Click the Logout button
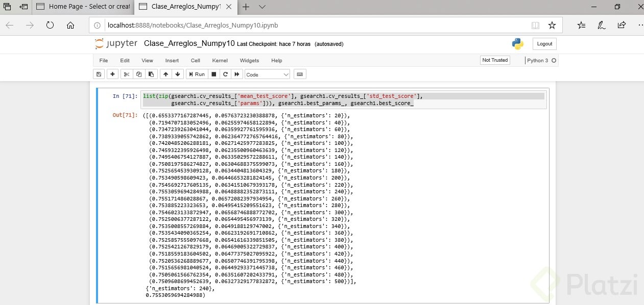The width and height of the screenshot is (644, 305). pos(544,44)
